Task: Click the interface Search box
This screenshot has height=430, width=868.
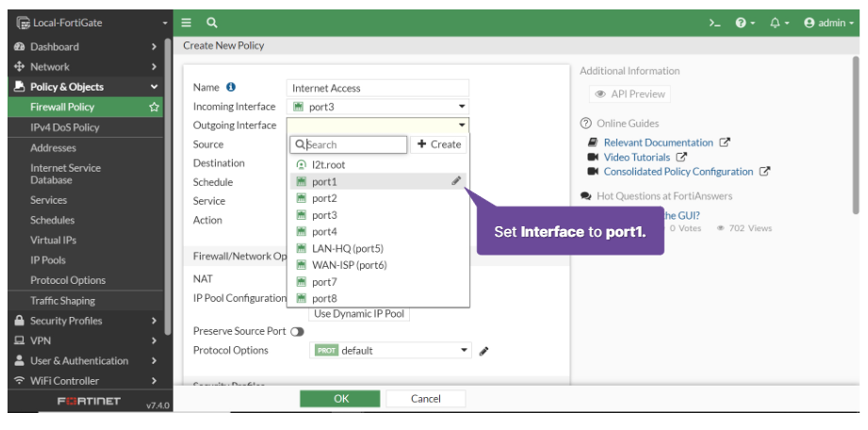Action: coord(349,144)
